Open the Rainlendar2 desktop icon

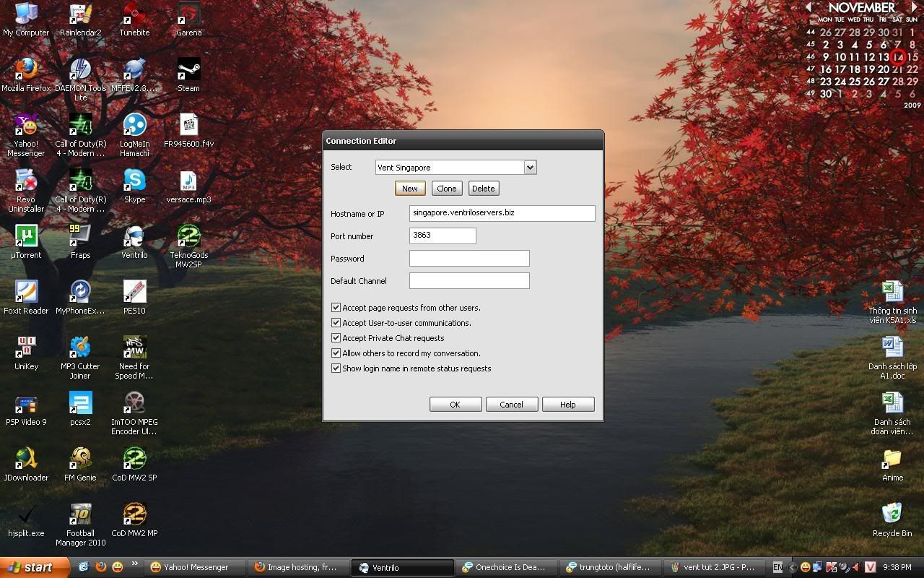[x=80, y=20]
